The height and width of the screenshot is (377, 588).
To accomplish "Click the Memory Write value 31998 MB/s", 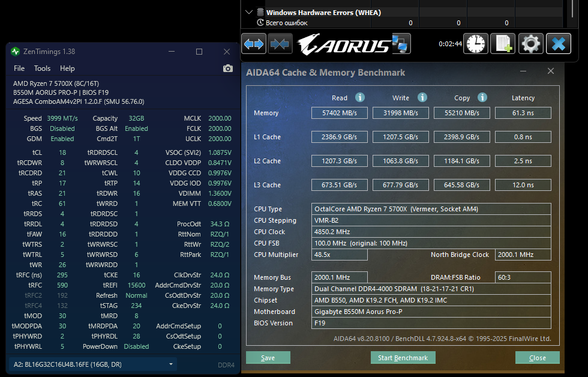I will (x=401, y=113).
